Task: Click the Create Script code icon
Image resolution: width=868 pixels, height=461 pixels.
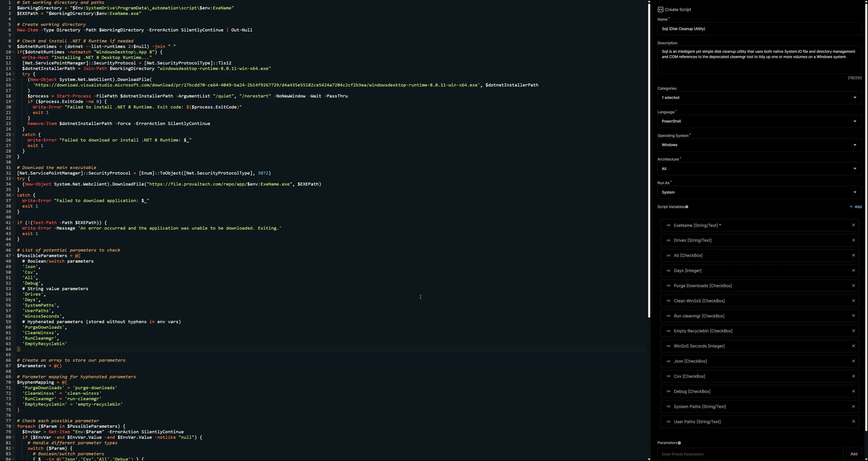Action: click(661, 9)
